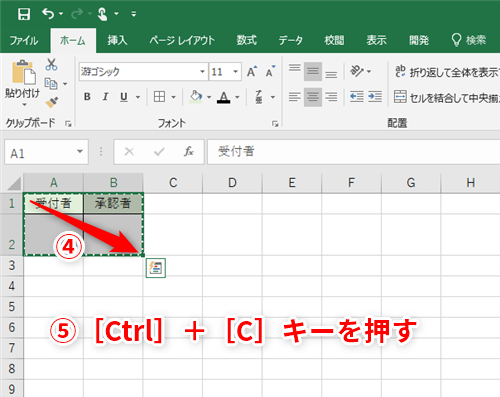Image resolution: width=500 pixels, height=397 pixels.
Task: Open the 表示 tab
Action: (x=376, y=40)
